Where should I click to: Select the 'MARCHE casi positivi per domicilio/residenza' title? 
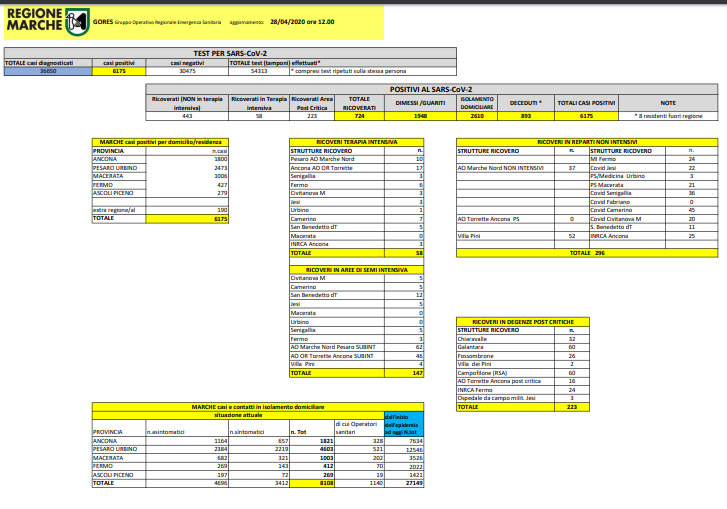click(160, 142)
